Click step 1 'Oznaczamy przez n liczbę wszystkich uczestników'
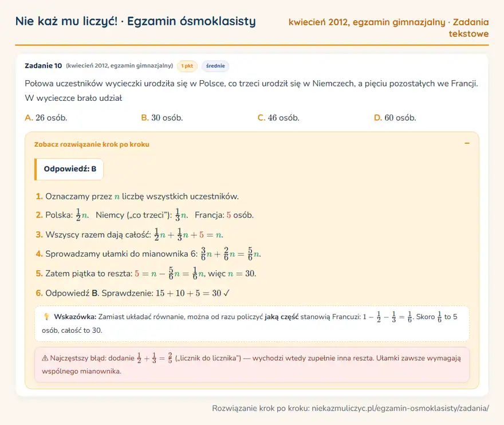Screen dimensions: 504x425 point(137,196)
